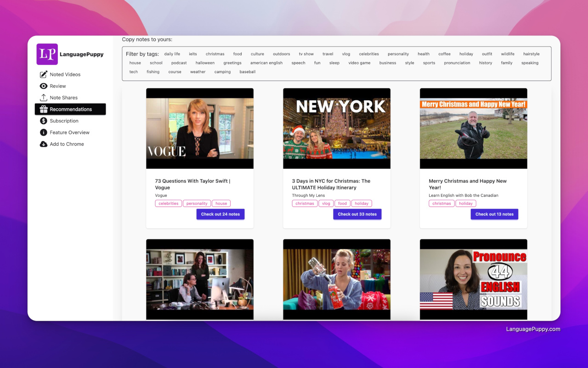
Task: Filter by the 'speaking' tag
Action: point(530,63)
